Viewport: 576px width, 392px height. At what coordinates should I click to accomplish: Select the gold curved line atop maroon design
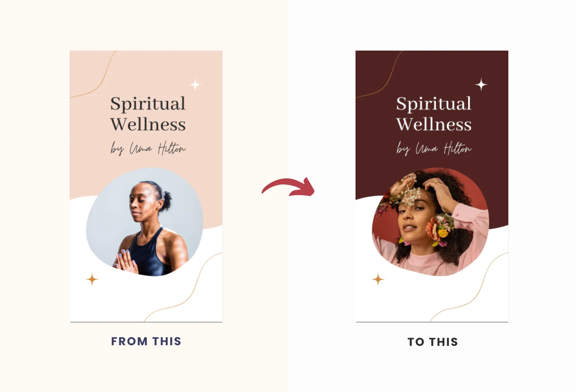[x=379, y=75]
